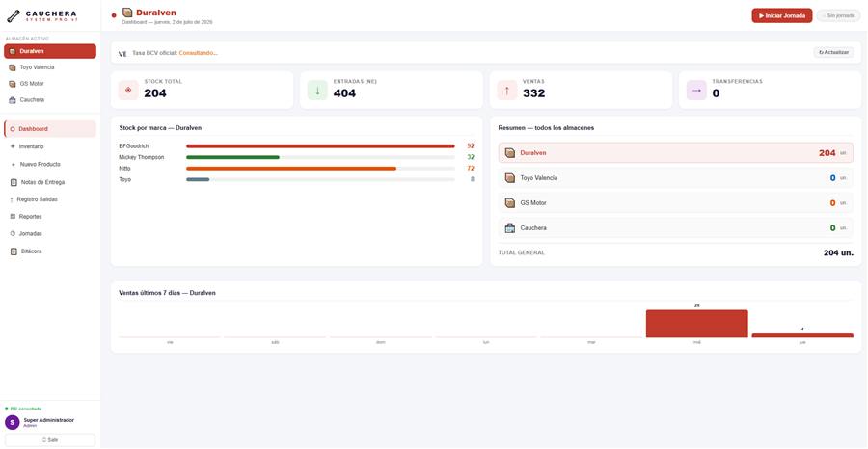Click the Ventas up-arrow icon
Image resolution: width=868 pixels, height=449 pixels.
click(x=507, y=91)
